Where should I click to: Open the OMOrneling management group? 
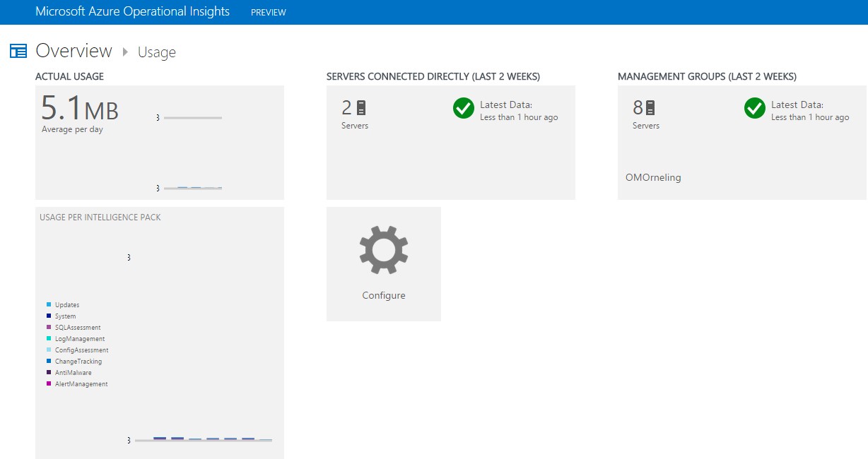click(654, 177)
